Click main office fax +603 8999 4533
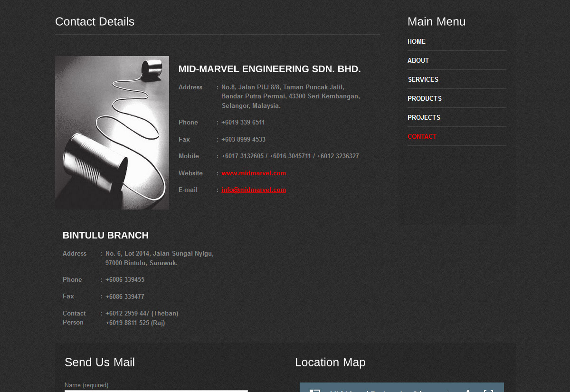570x392 pixels. [x=243, y=140]
